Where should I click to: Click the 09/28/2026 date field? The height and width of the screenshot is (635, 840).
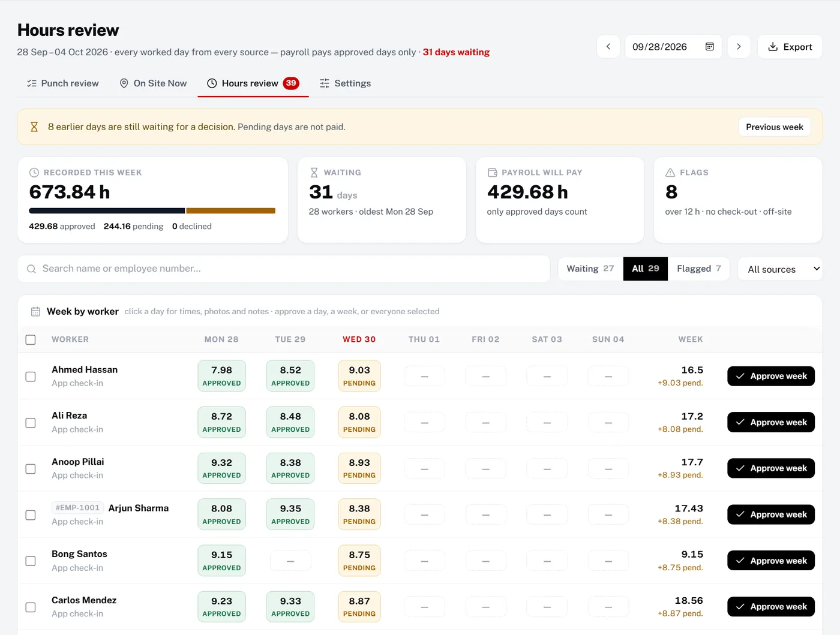pos(674,47)
